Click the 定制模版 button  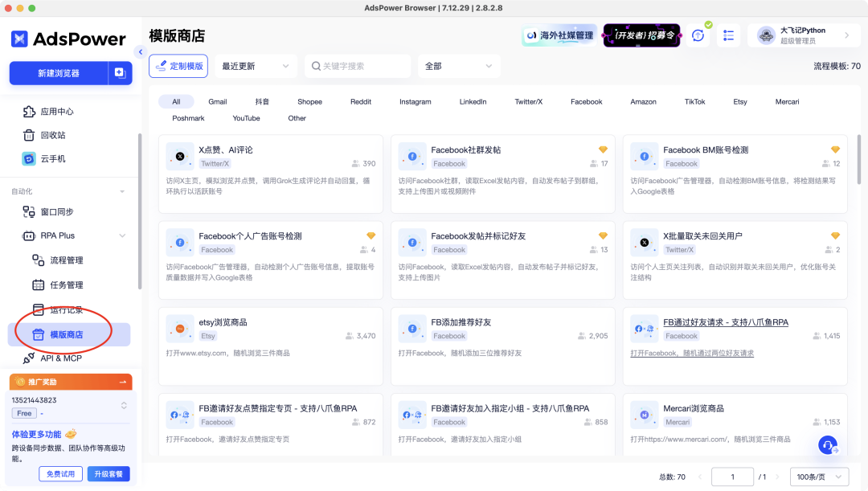click(x=178, y=66)
